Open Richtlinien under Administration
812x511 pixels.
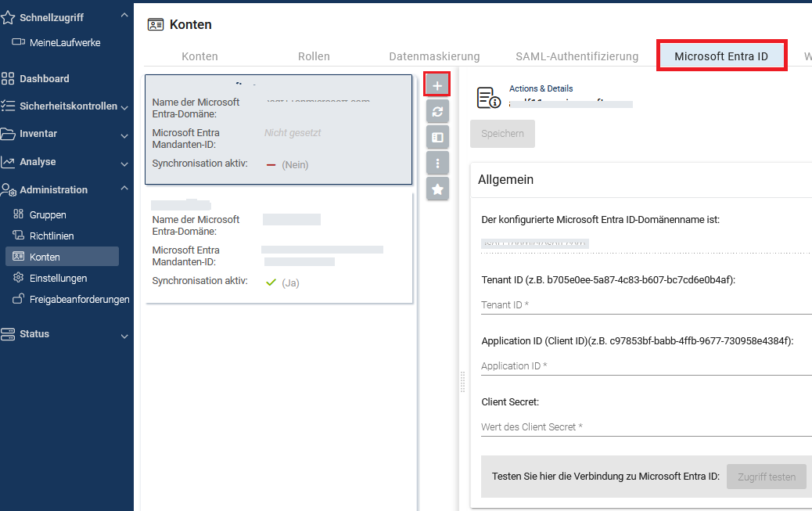pyautogui.click(x=52, y=236)
